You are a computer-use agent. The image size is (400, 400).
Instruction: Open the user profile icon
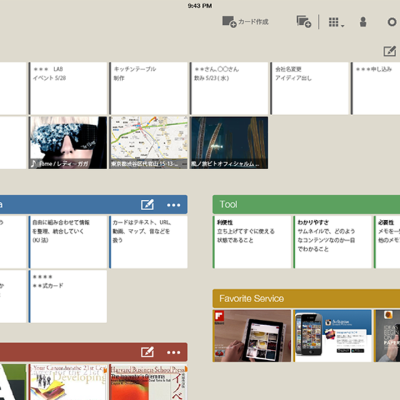363,22
